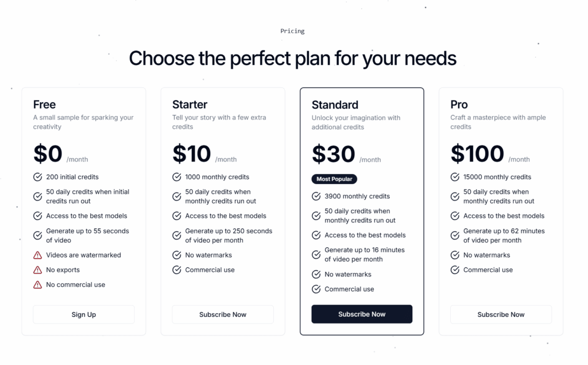Viewport: 588px width, 365px height.
Task: Click the Free plan heading
Action: [44, 105]
